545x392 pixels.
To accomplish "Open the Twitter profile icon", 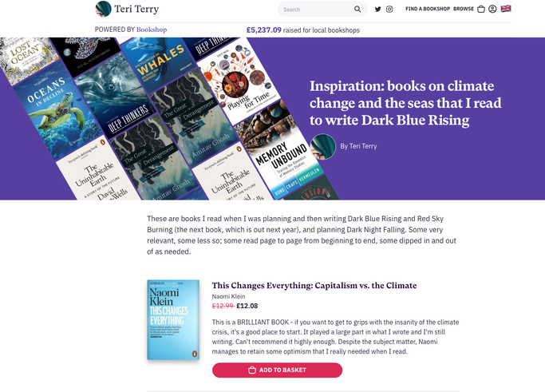I will [377, 10].
